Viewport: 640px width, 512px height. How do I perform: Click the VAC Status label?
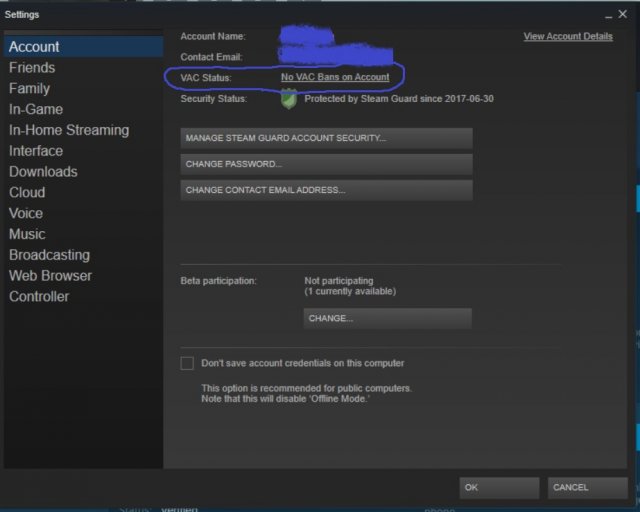click(206, 78)
